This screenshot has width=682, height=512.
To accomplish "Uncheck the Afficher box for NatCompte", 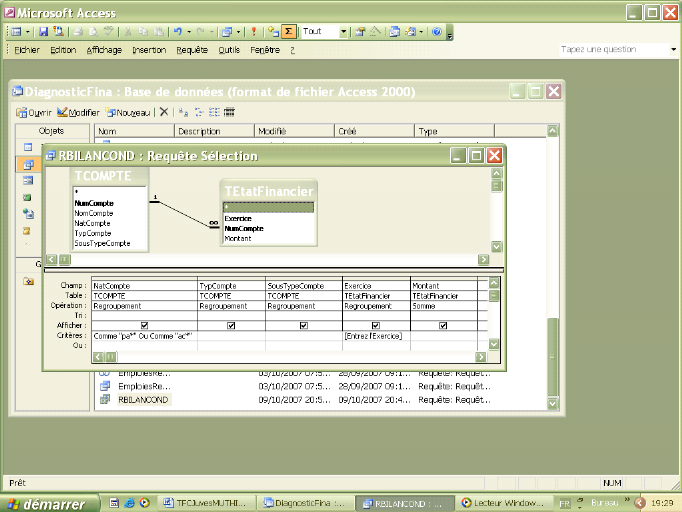I will [x=145, y=326].
